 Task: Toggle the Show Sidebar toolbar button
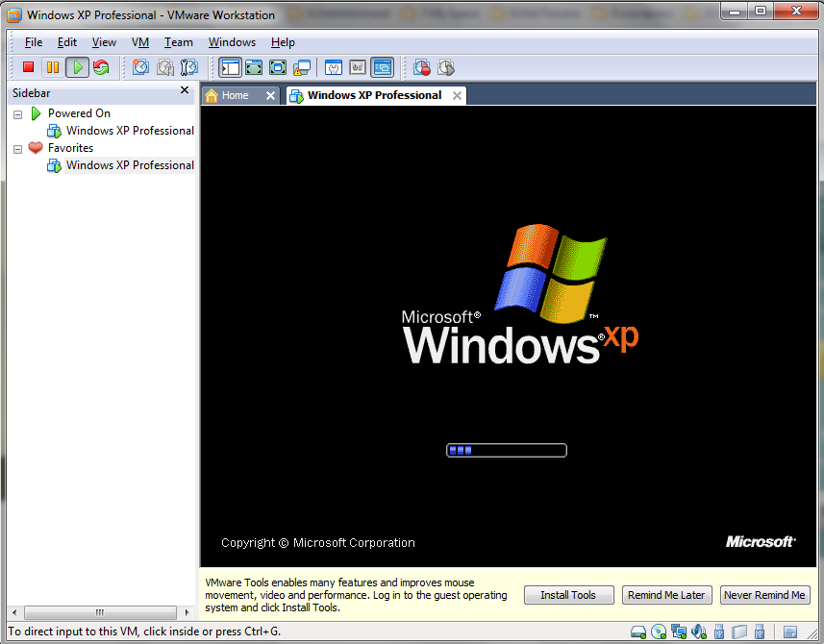point(230,67)
